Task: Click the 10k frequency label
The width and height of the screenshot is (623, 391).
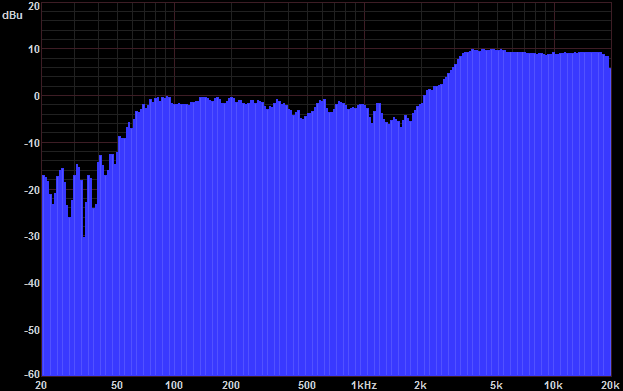Action: pos(553,385)
